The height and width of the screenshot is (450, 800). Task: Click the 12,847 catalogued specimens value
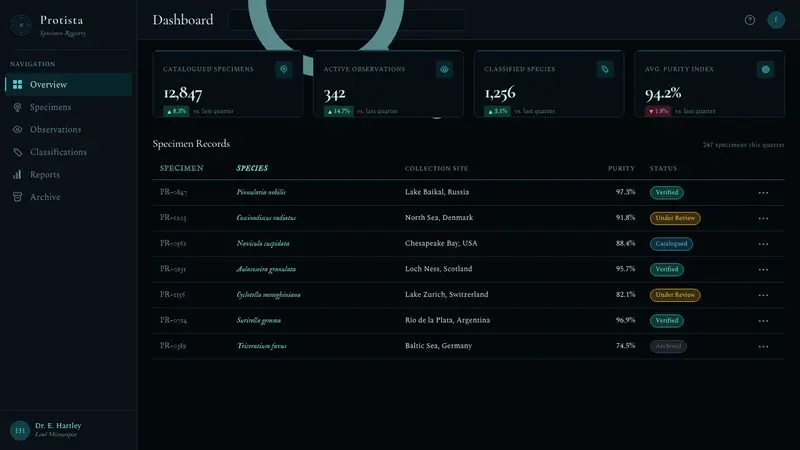183,93
